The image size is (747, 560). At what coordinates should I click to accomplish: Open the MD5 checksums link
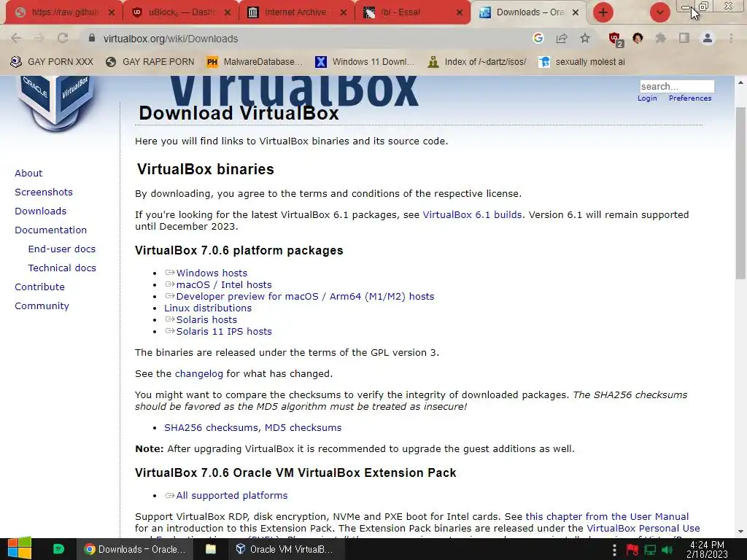(303, 427)
